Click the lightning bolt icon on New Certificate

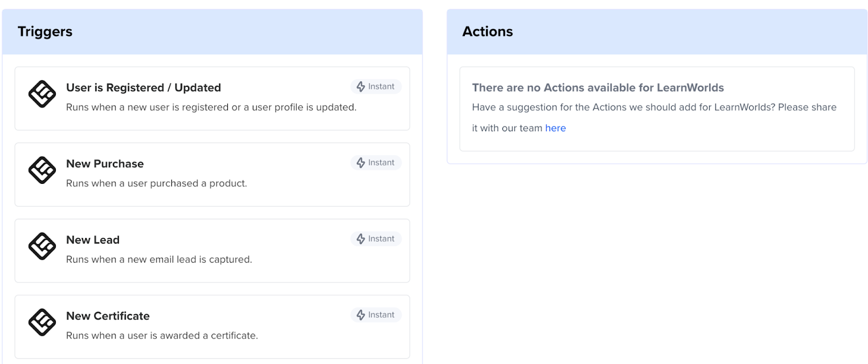click(x=361, y=315)
